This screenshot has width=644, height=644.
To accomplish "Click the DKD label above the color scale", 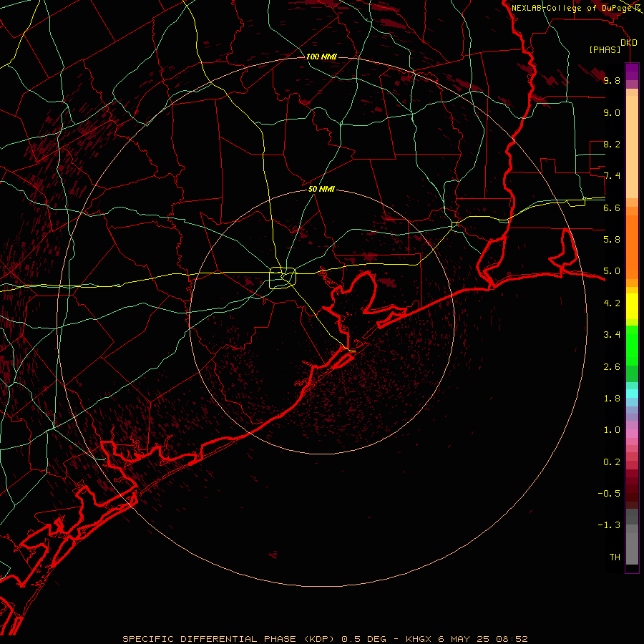I will 628,43.
